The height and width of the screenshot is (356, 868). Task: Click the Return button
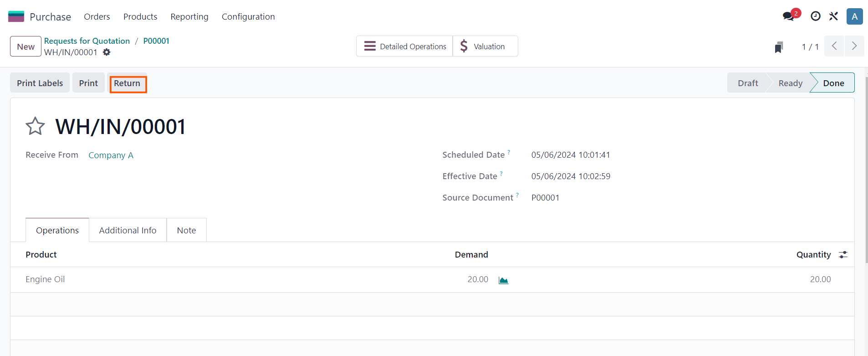point(127,83)
